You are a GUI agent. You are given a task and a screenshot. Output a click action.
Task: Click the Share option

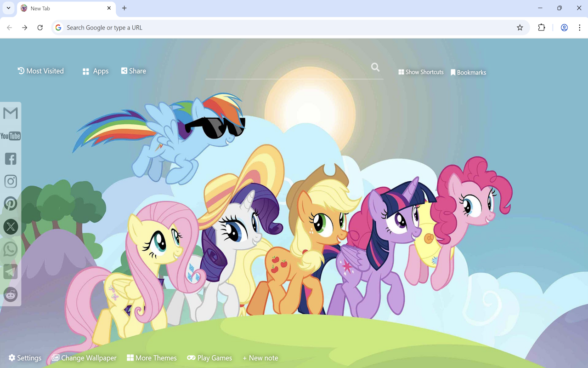134,71
